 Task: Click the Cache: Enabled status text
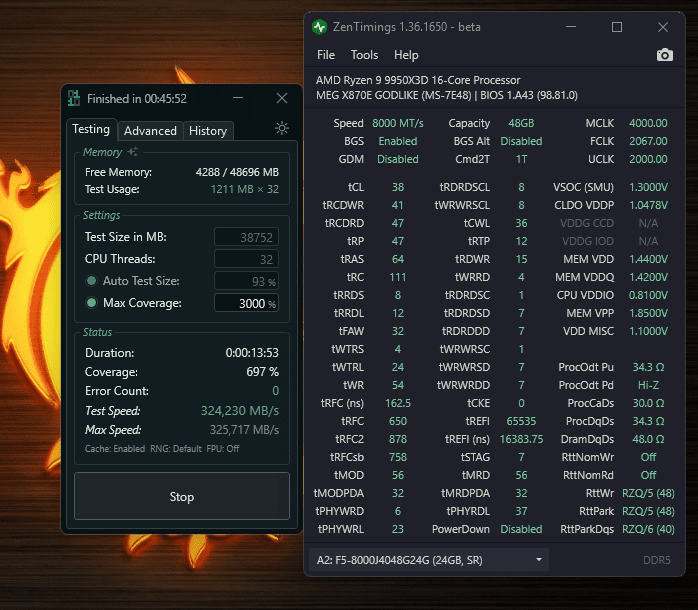coord(115,449)
